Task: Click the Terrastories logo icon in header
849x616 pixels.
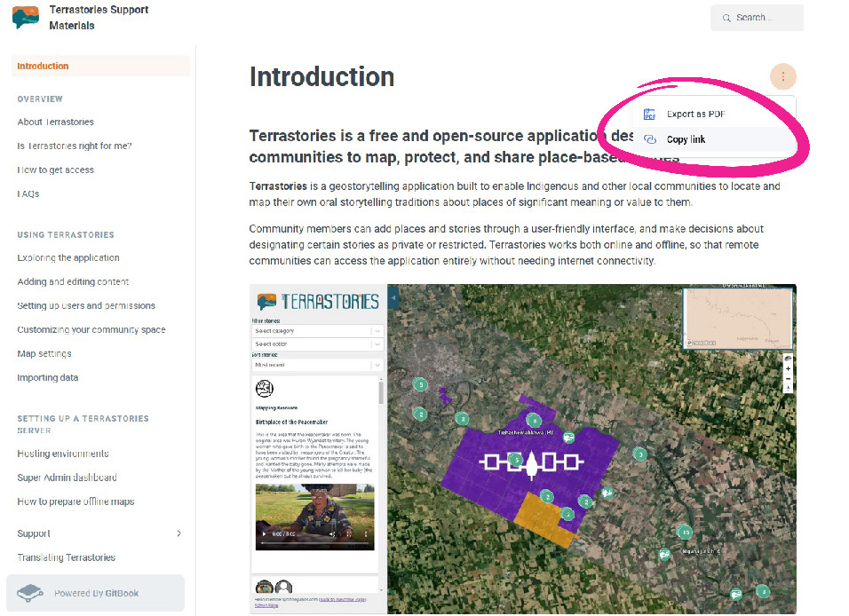Action: pos(26,18)
